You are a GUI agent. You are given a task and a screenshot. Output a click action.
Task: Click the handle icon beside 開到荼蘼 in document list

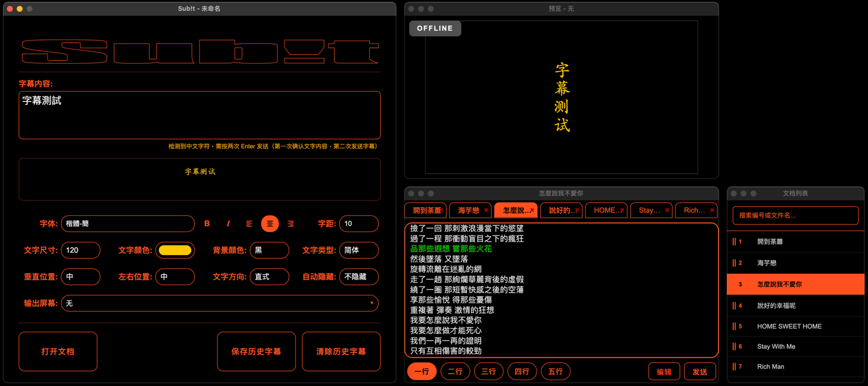734,242
